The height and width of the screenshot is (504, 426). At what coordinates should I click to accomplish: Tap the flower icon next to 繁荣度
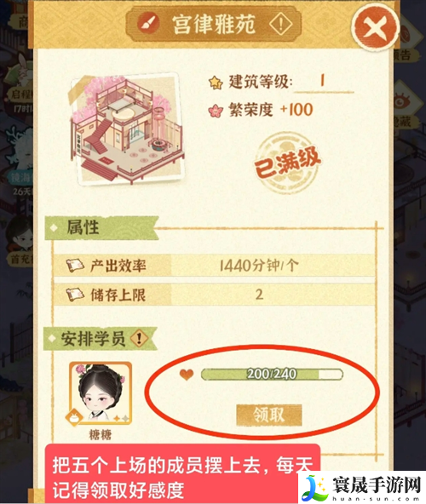pos(216,111)
